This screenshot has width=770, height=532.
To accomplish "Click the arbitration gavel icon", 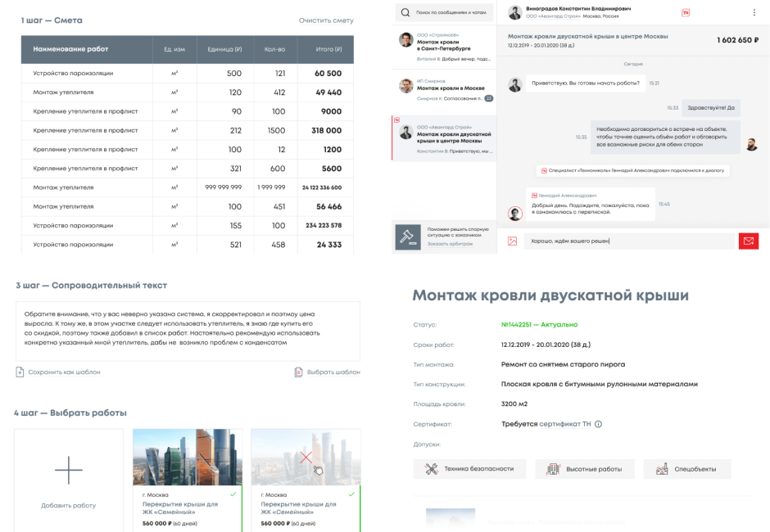I will [407, 237].
